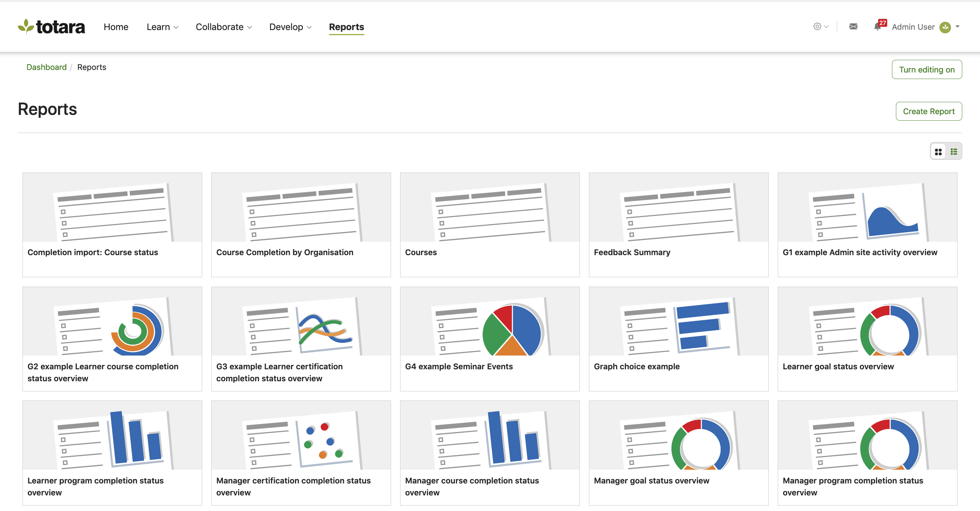Expand the Learn dropdown menu

162,27
